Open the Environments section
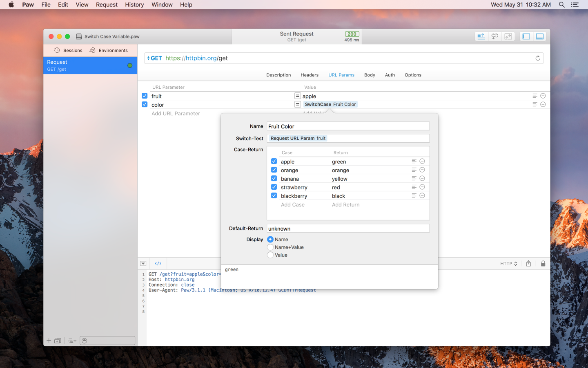 pyautogui.click(x=109, y=50)
